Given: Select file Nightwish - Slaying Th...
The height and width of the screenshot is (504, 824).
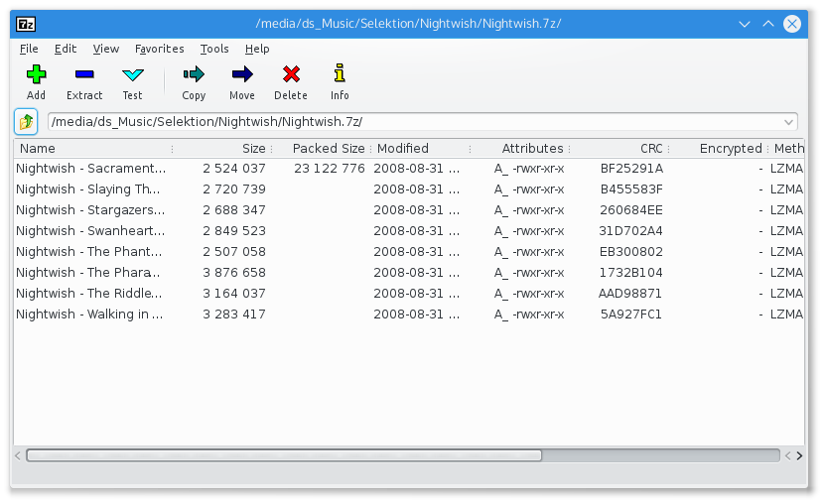Looking at the screenshot, I should pos(87,189).
